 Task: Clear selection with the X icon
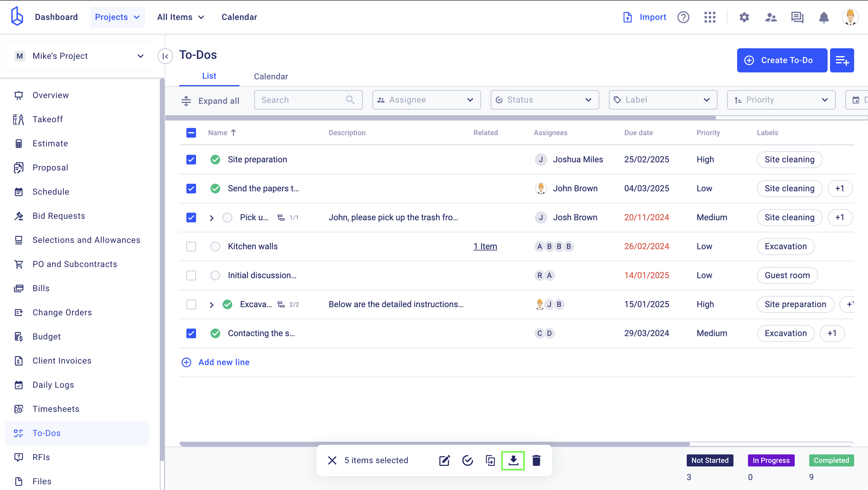(x=332, y=460)
